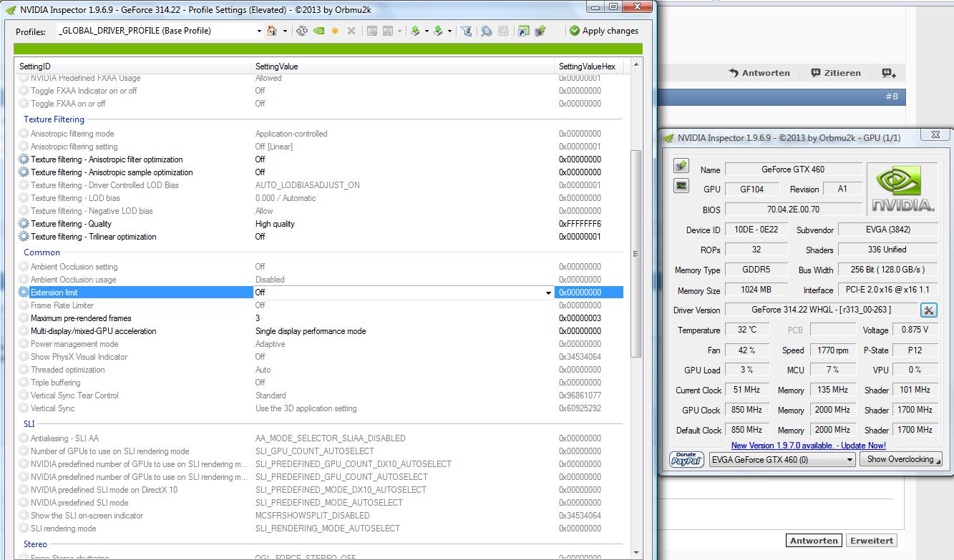Open the dropdown arrow beside the home icon
Image resolution: width=954 pixels, height=560 pixels.
tap(285, 31)
